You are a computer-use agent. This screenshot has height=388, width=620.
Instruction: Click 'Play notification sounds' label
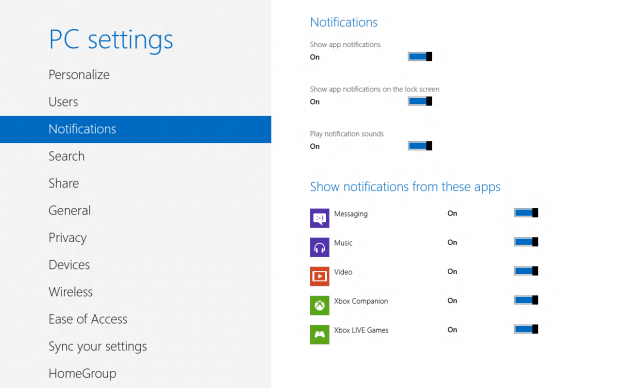click(x=347, y=134)
